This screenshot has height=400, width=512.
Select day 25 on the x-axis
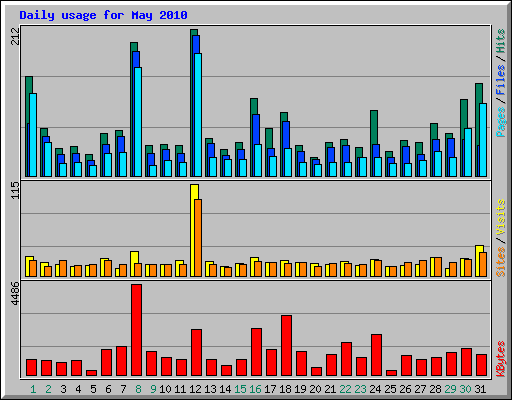coord(390,389)
